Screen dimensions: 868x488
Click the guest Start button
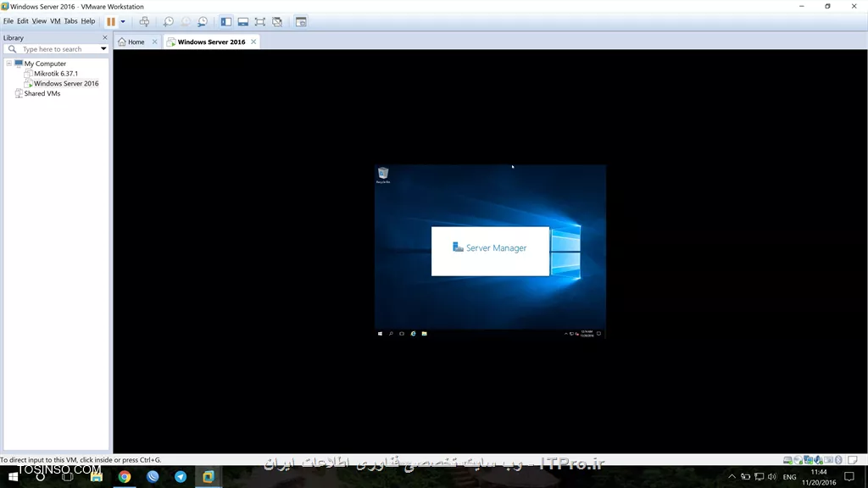coord(380,334)
